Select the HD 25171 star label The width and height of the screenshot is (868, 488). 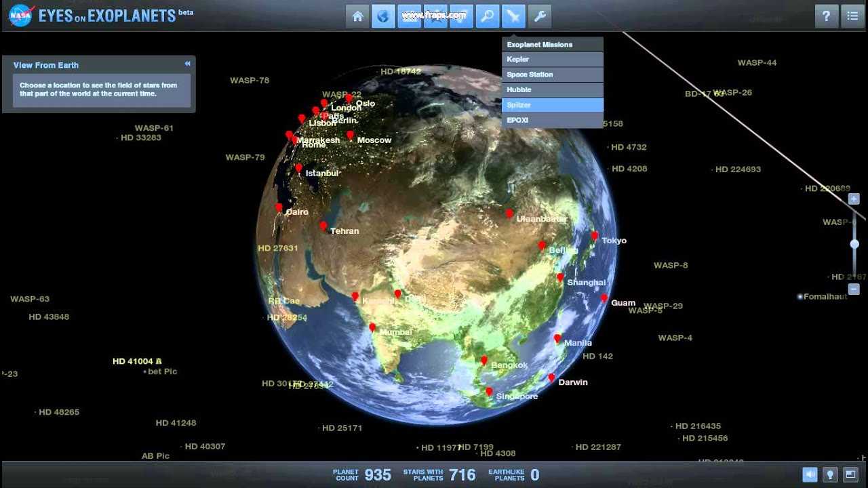[342, 428]
